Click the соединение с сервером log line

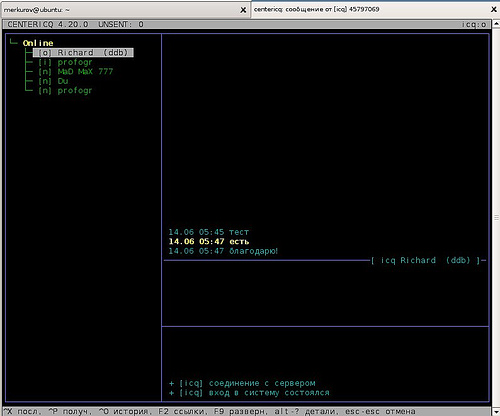coord(242,383)
